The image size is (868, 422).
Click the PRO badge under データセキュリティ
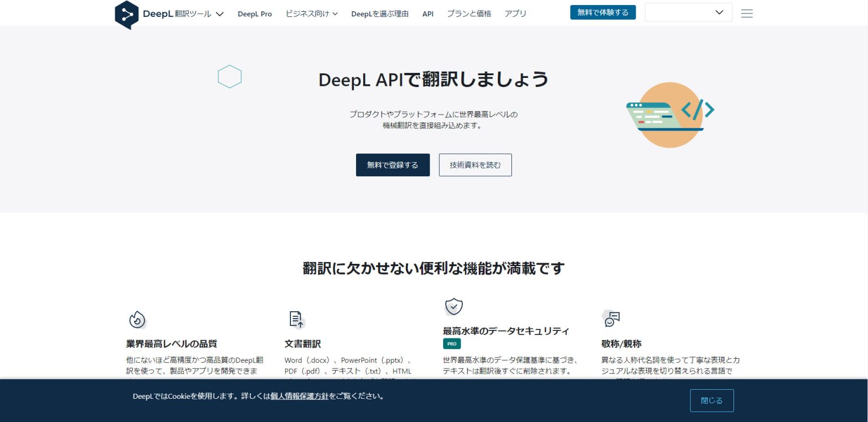pos(452,343)
